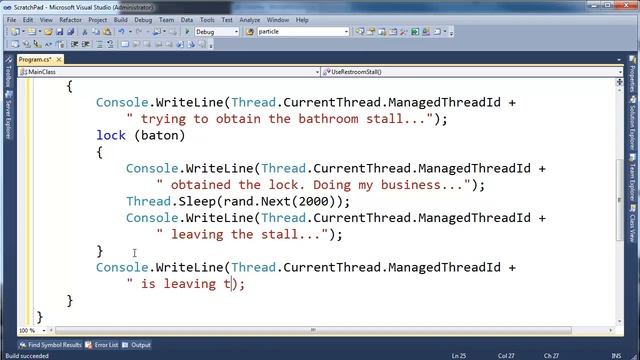The width and height of the screenshot is (640, 360).
Task: Open the Analyze menu
Action: [x=249, y=20]
